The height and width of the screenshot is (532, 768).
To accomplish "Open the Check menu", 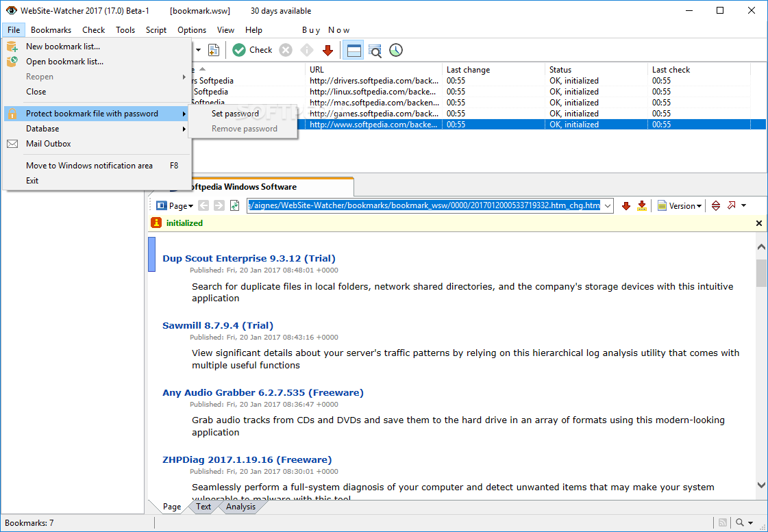I will [94, 30].
